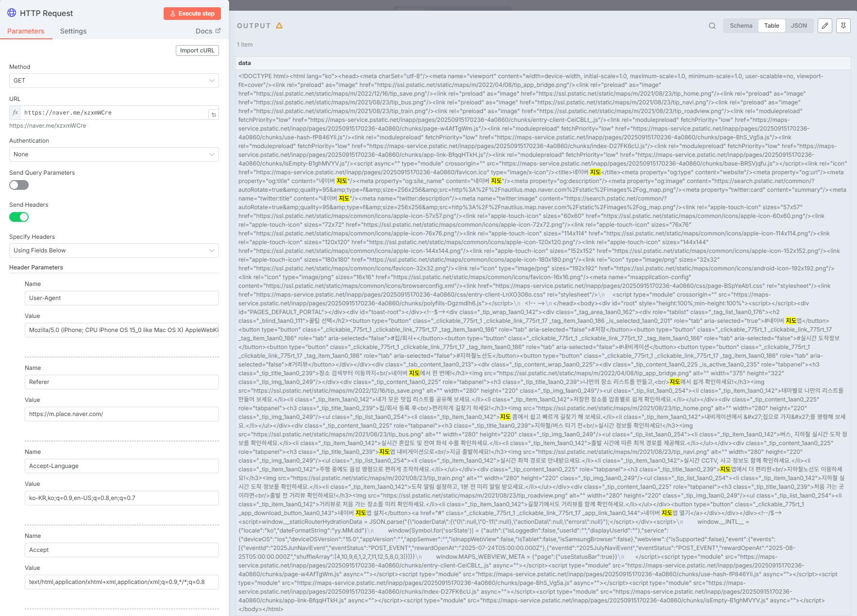The width and height of the screenshot is (857, 616).
Task: Select the Table output view
Action: click(x=772, y=26)
